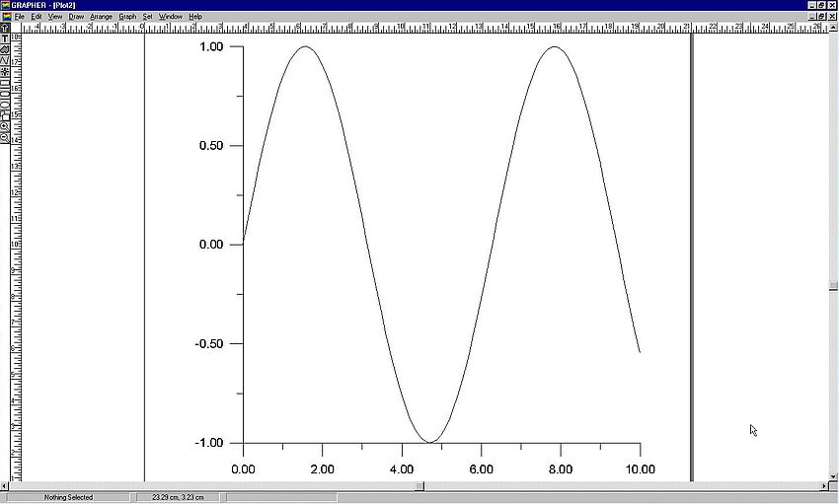Select the Rectangle drawing tool
This screenshot has width=839, height=504.
5,82
